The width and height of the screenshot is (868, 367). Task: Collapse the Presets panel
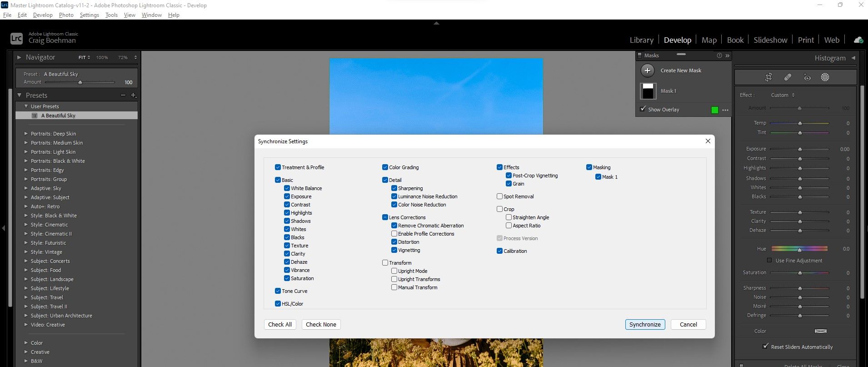[x=20, y=95]
